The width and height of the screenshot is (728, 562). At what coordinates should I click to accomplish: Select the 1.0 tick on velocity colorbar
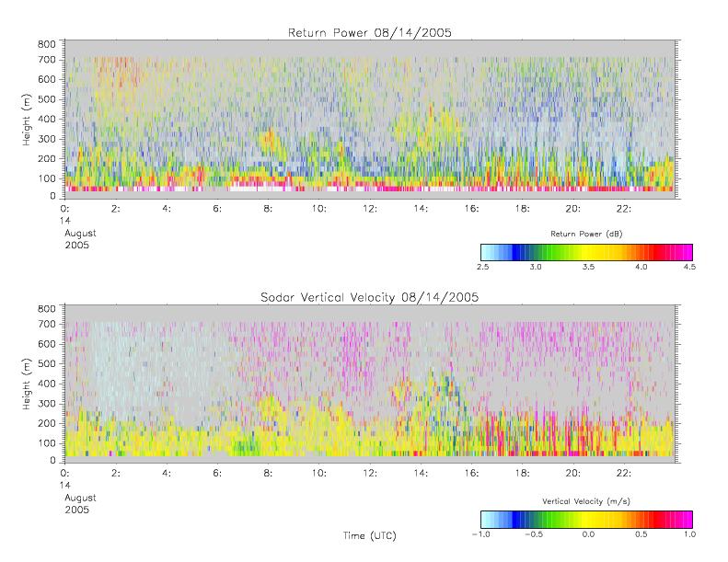point(689,534)
